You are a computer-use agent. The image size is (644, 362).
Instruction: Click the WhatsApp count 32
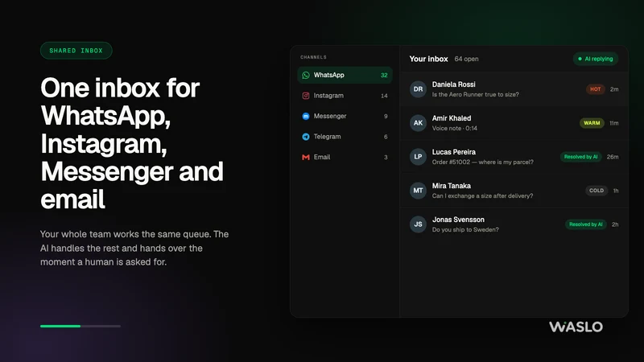click(x=384, y=75)
